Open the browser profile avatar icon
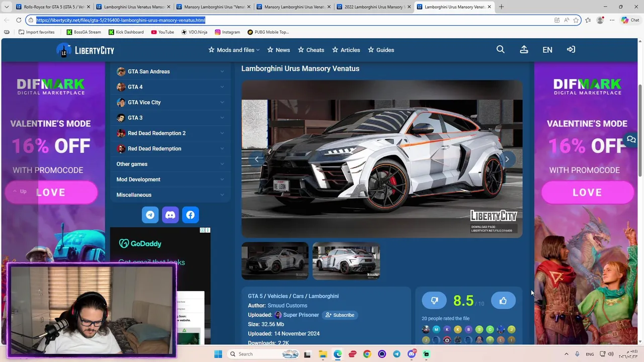The width and height of the screenshot is (644, 362). (600, 20)
